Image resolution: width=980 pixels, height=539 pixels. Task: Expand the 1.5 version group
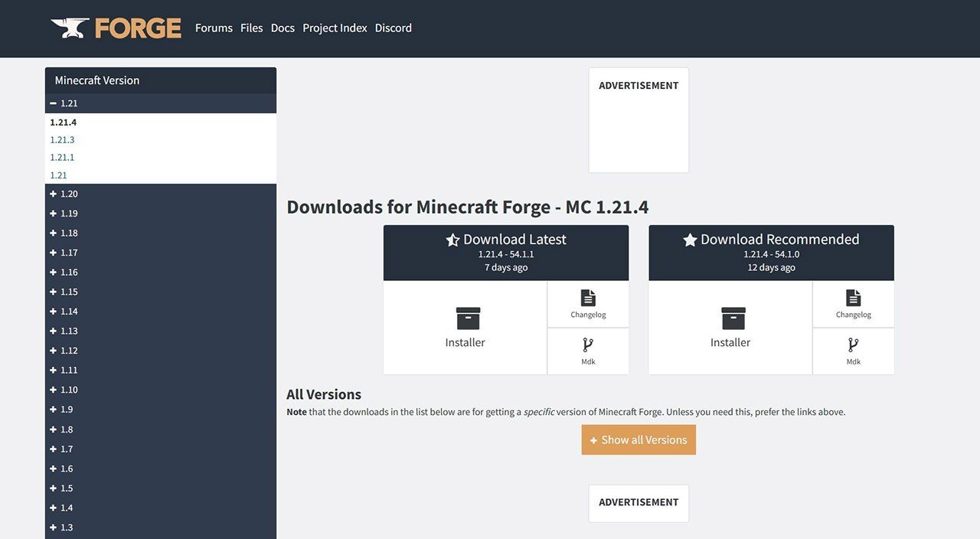(161, 488)
